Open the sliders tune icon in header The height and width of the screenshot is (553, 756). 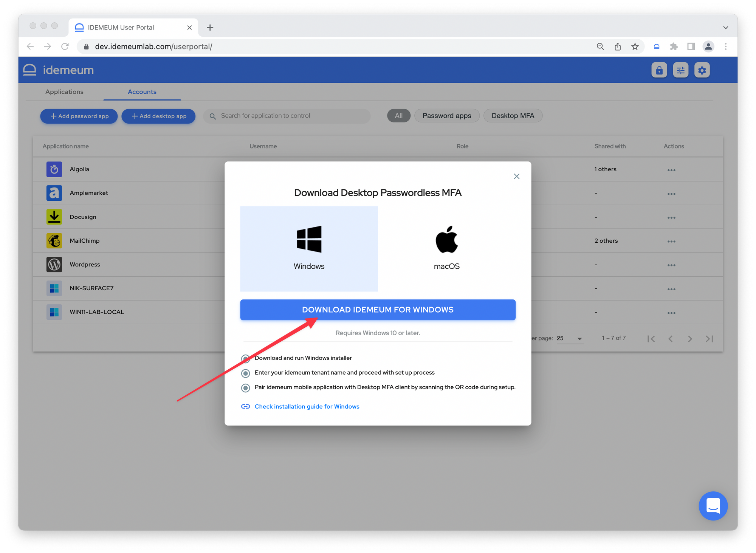[680, 70]
